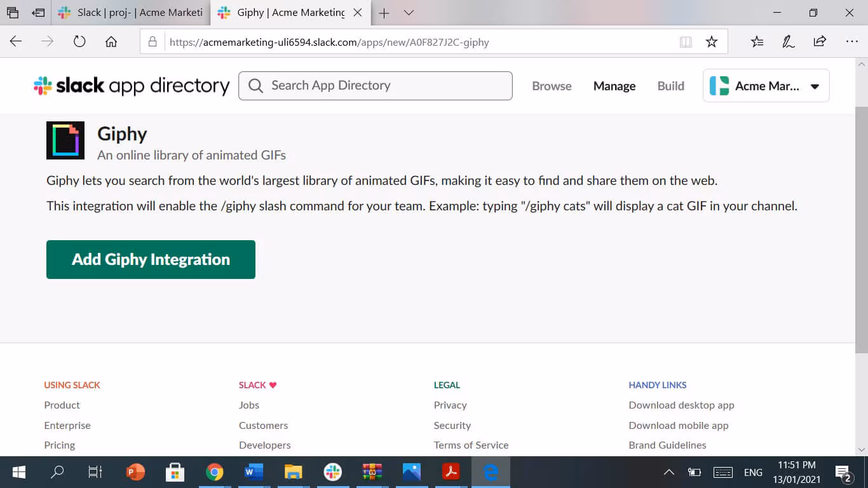Image resolution: width=868 pixels, height=488 pixels.
Task: Share this page using the share icon
Action: 820,42
